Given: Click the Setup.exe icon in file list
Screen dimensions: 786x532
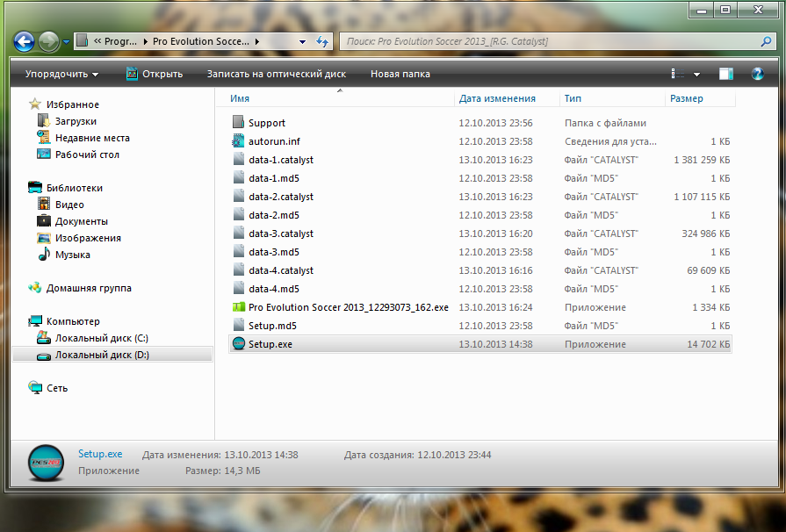Looking at the screenshot, I should (239, 343).
